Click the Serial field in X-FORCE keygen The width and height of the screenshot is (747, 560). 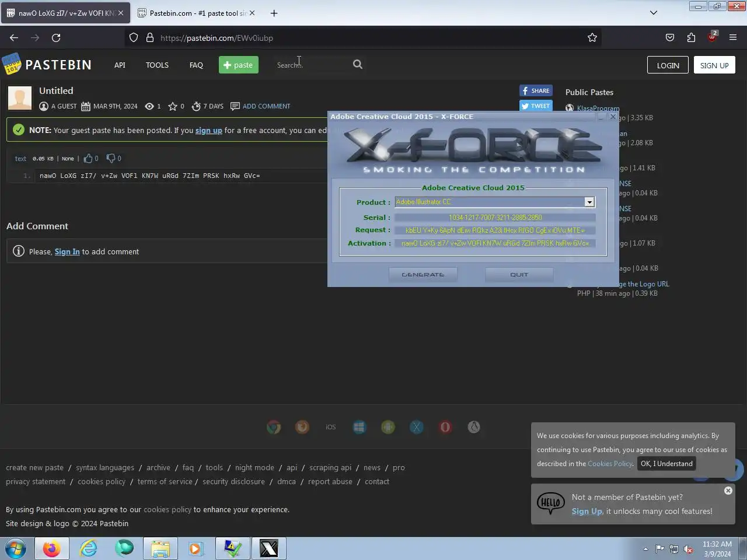(x=495, y=217)
